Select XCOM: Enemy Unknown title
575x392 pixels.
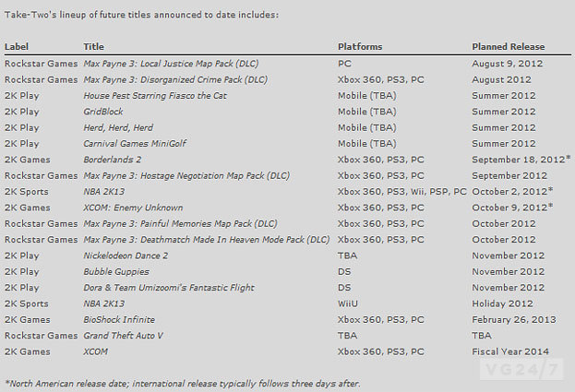[133, 208]
